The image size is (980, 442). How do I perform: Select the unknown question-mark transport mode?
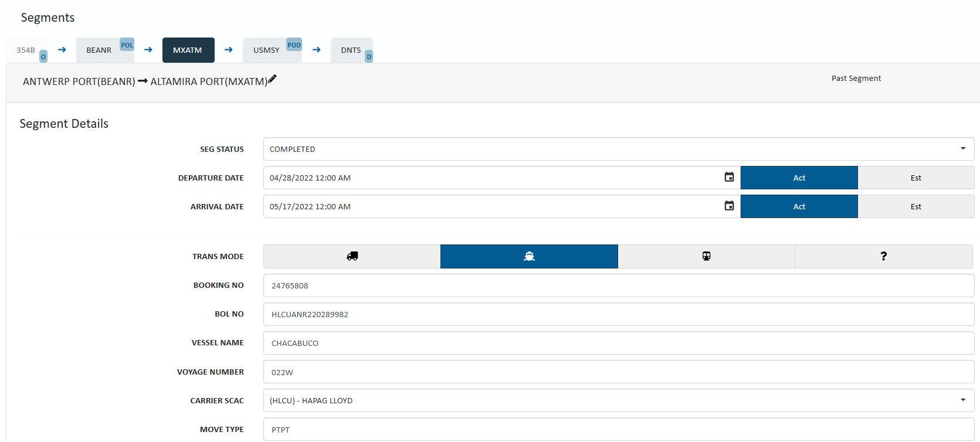point(883,256)
